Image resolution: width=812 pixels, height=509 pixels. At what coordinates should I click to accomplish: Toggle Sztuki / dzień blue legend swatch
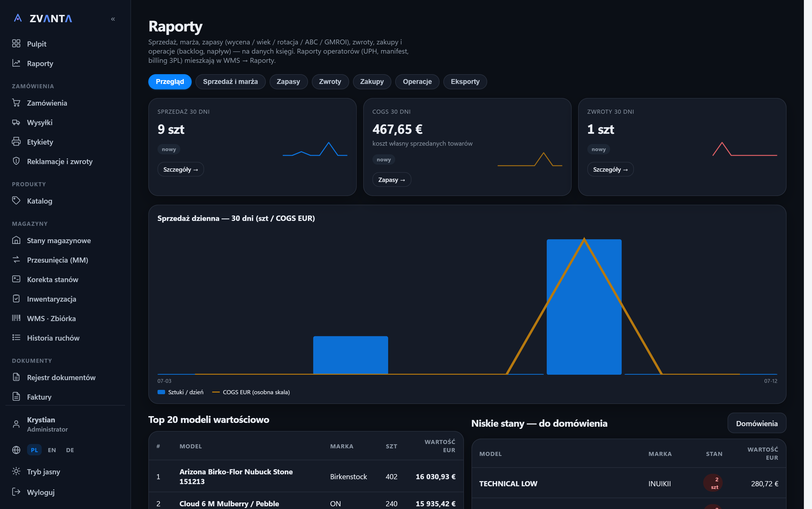161,392
